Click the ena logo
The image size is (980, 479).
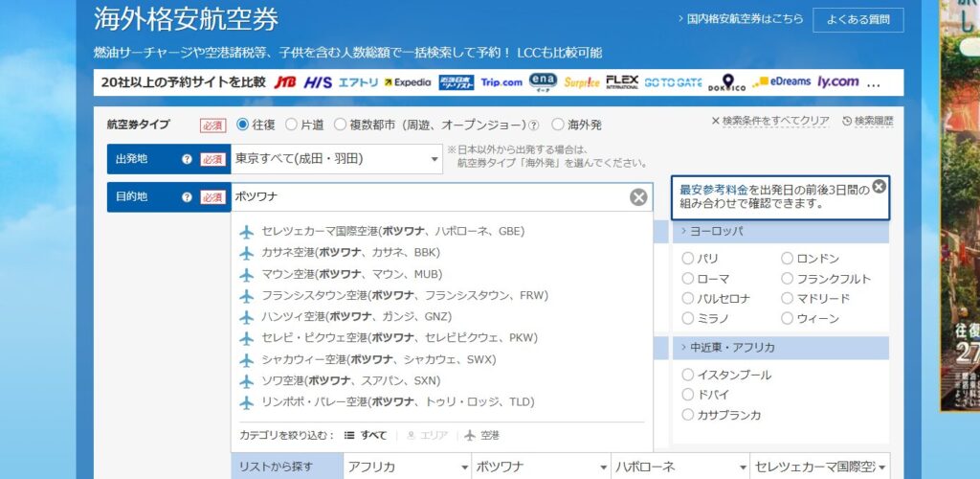click(543, 82)
